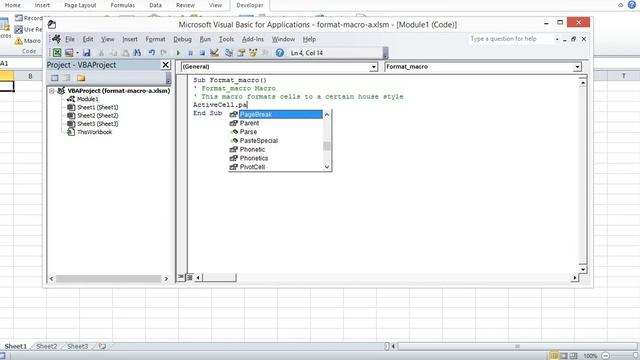
Task: Open Object Browser icon in toolbar
Action: point(253,53)
